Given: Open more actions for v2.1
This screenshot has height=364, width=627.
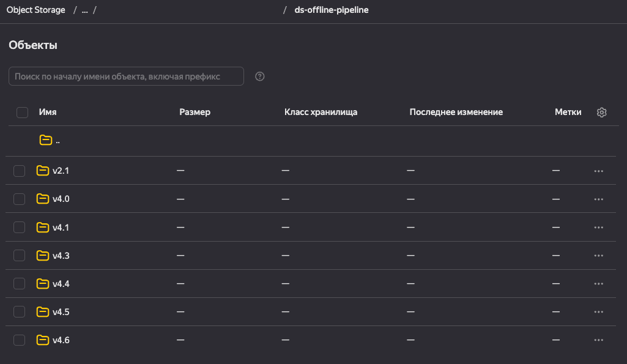Looking at the screenshot, I should tap(599, 171).
